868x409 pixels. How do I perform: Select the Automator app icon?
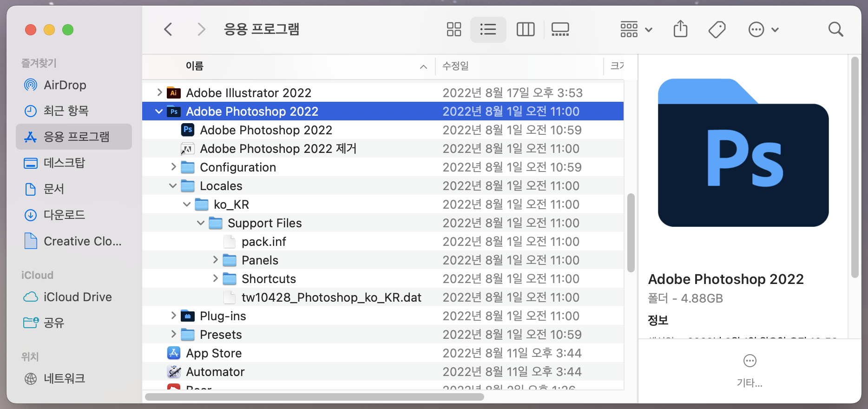pyautogui.click(x=174, y=371)
